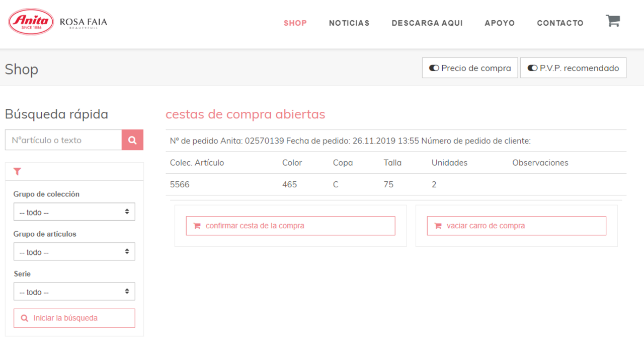Click the pink filter funnel icon
Viewport: 644px width, 343px height.
(18, 172)
